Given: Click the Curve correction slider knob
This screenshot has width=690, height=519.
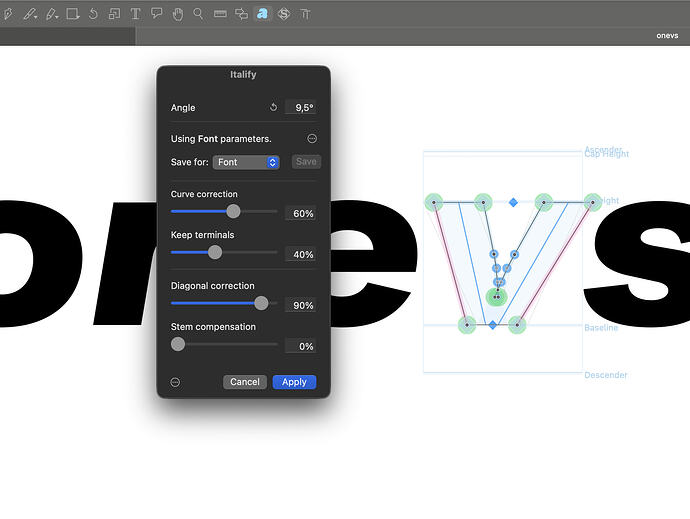Looking at the screenshot, I should tap(233, 211).
